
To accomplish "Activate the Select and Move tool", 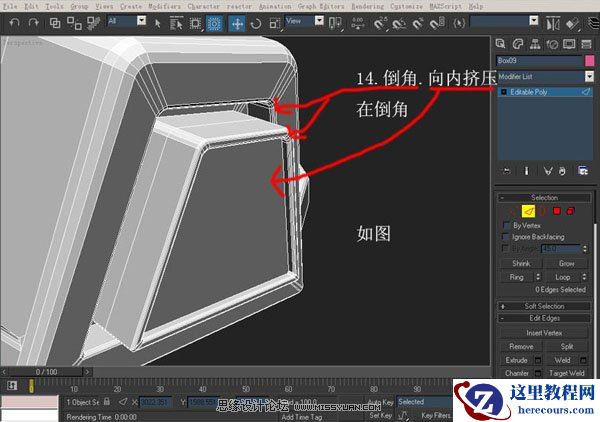I will coord(237,24).
